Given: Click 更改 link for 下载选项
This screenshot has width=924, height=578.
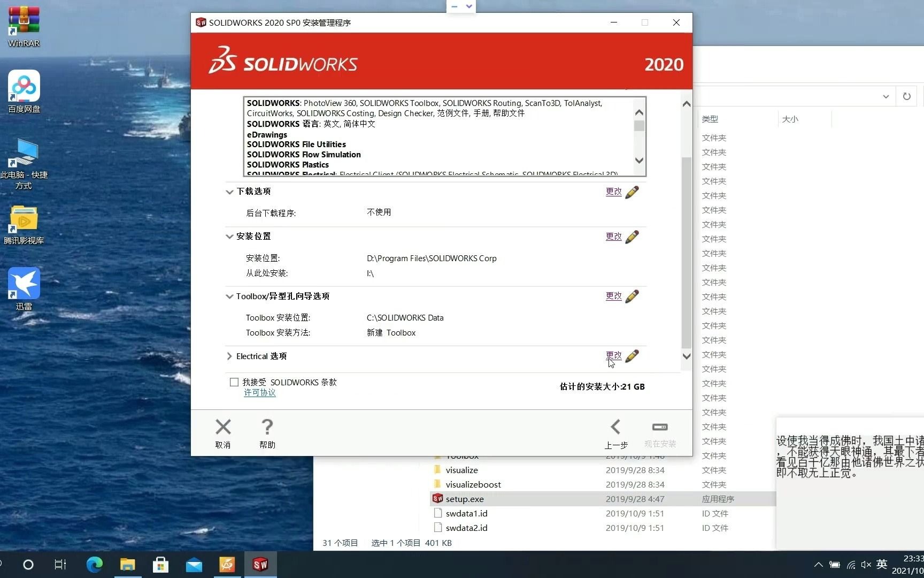Looking at the screenshot, I should 613,192.
